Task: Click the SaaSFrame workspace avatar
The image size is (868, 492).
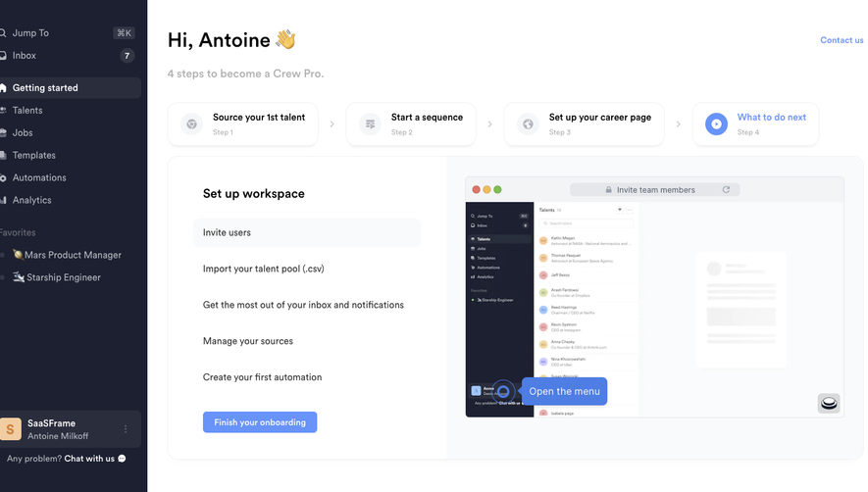Action: 10,429
